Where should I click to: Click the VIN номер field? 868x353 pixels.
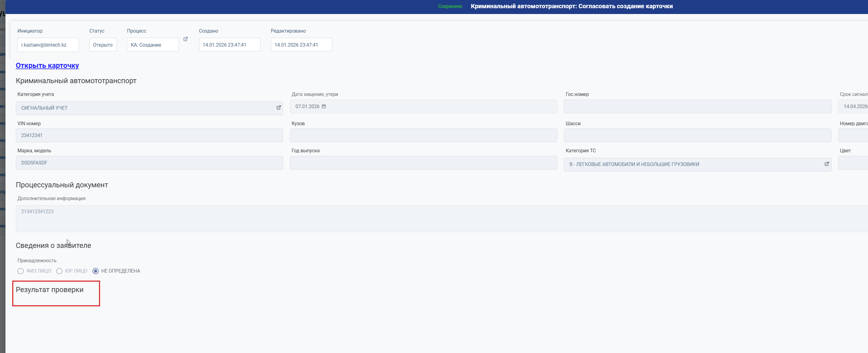[149, 135]
